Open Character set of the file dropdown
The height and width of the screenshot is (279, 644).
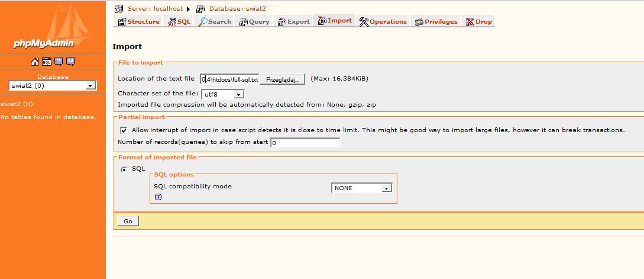[x=223, y=94]
